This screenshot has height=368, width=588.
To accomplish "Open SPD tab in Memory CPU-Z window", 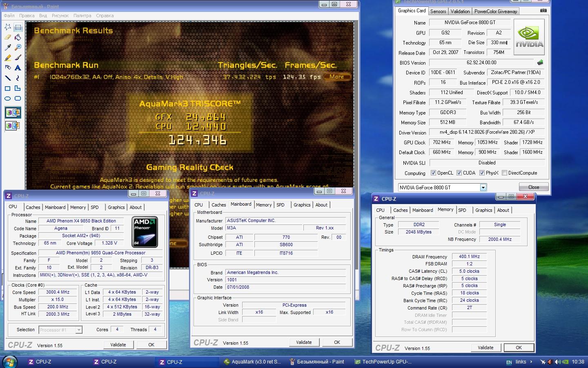I will 462,210.
